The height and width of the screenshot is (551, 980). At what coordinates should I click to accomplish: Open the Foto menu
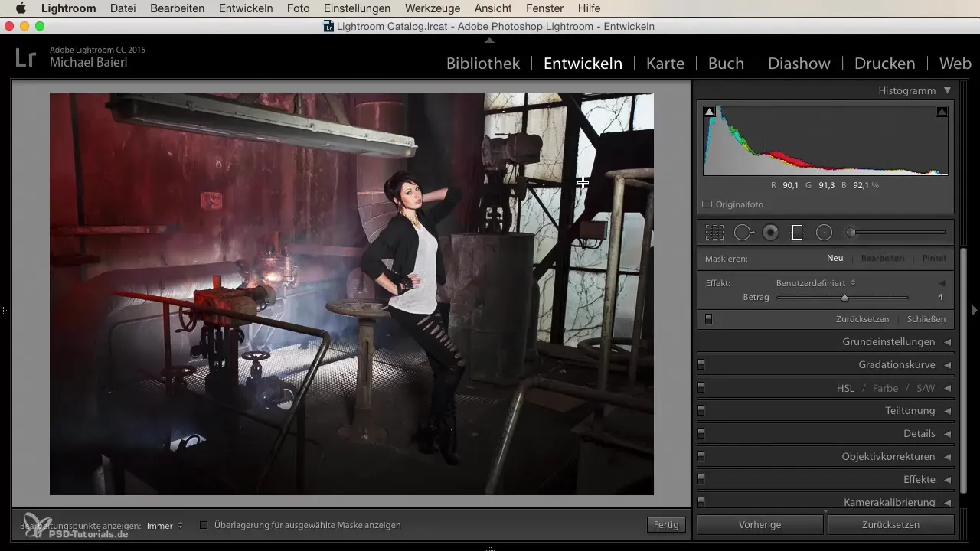(298, 8)
